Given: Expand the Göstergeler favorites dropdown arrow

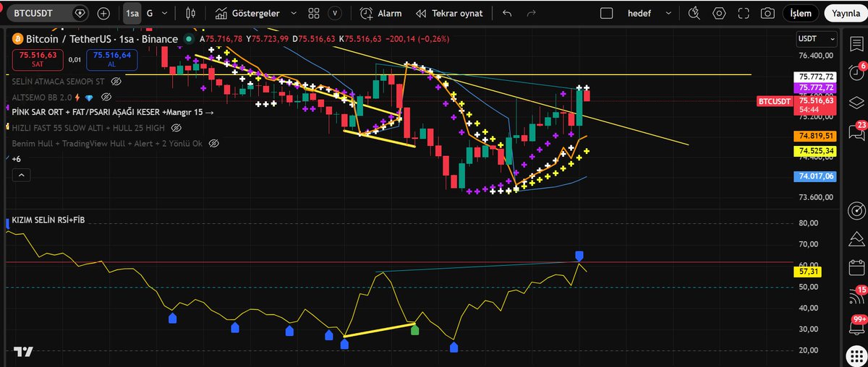Looking at the screenshot, I should click(x=293, y=13).
